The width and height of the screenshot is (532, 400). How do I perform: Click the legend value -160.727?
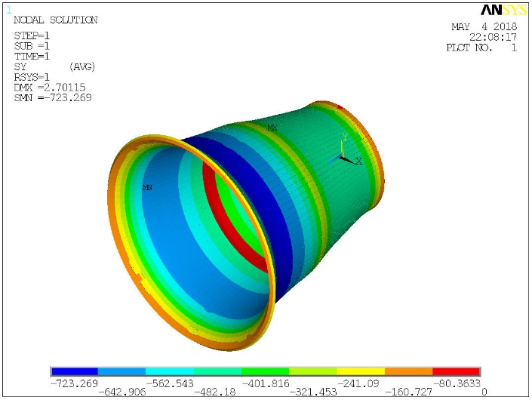pyautogui.click(x=409, y=392)
